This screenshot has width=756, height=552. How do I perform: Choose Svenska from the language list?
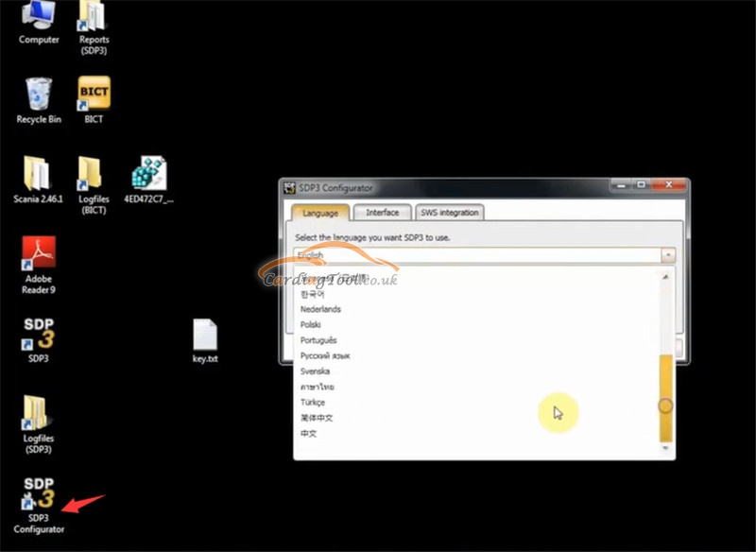pyautogui.click(x=315, y=371)
